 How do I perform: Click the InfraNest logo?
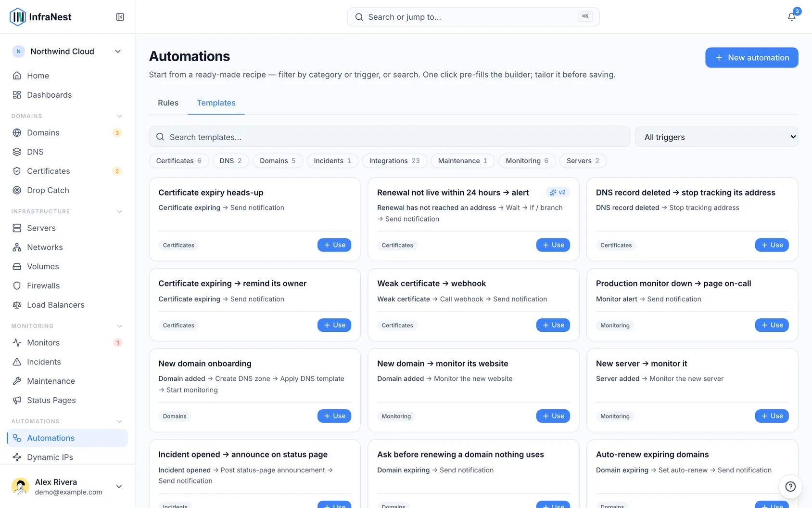click(40, 17)
